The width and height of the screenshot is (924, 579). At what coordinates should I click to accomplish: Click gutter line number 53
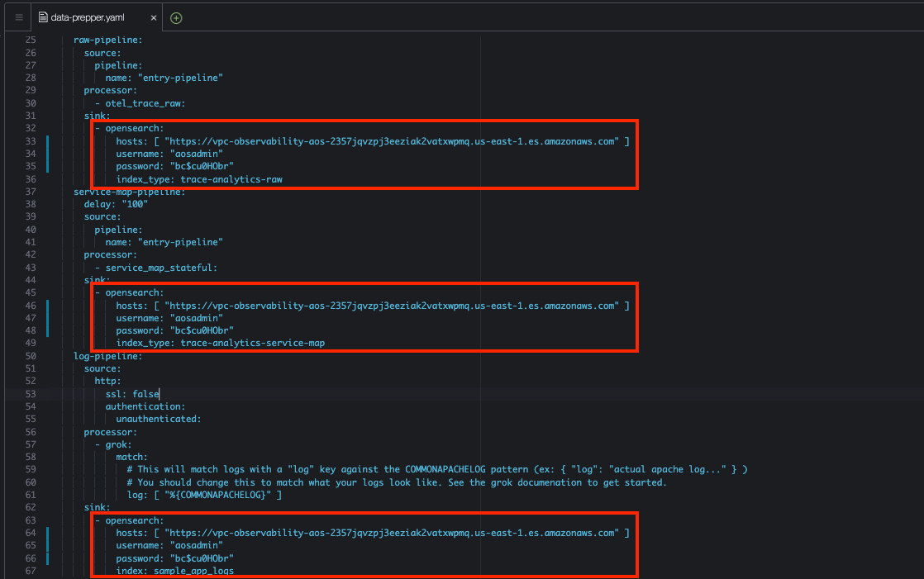[x=31, y=394]
